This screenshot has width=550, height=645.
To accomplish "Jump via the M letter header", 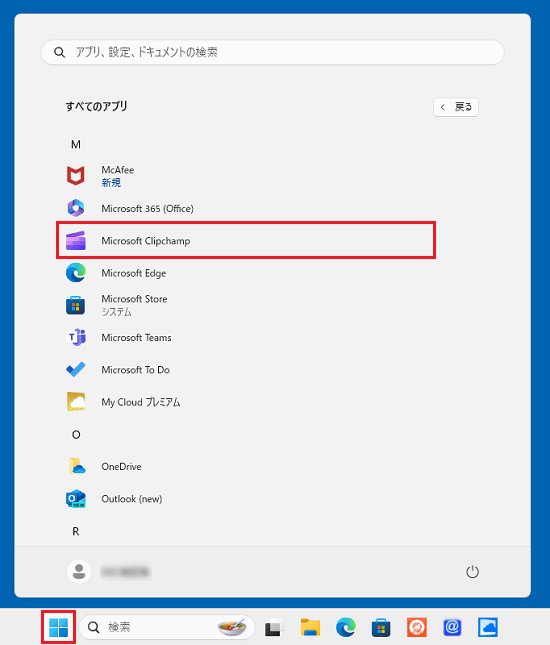I will pos(76,144).
